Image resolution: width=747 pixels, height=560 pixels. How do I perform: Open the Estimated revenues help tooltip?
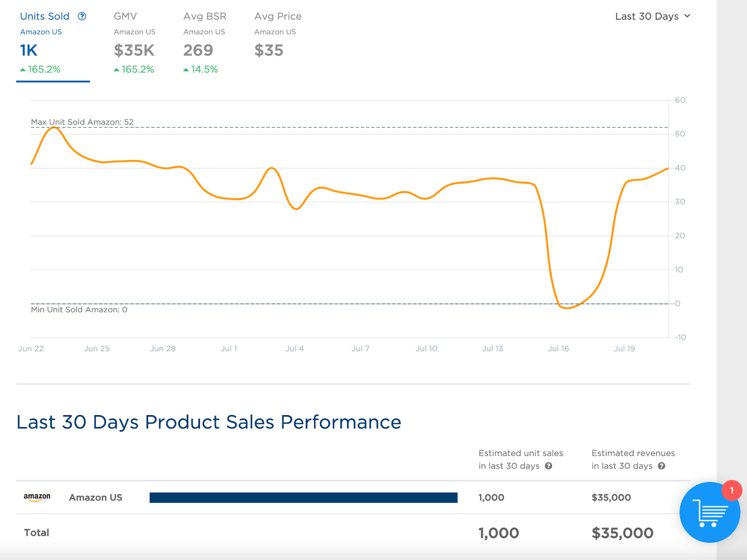[661, 466]
